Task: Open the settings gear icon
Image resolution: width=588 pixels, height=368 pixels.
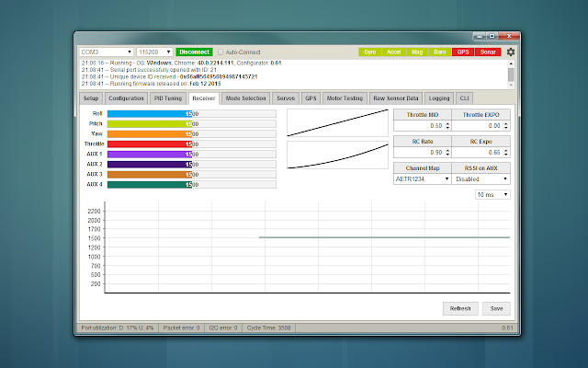Action: tap(511, 52)
